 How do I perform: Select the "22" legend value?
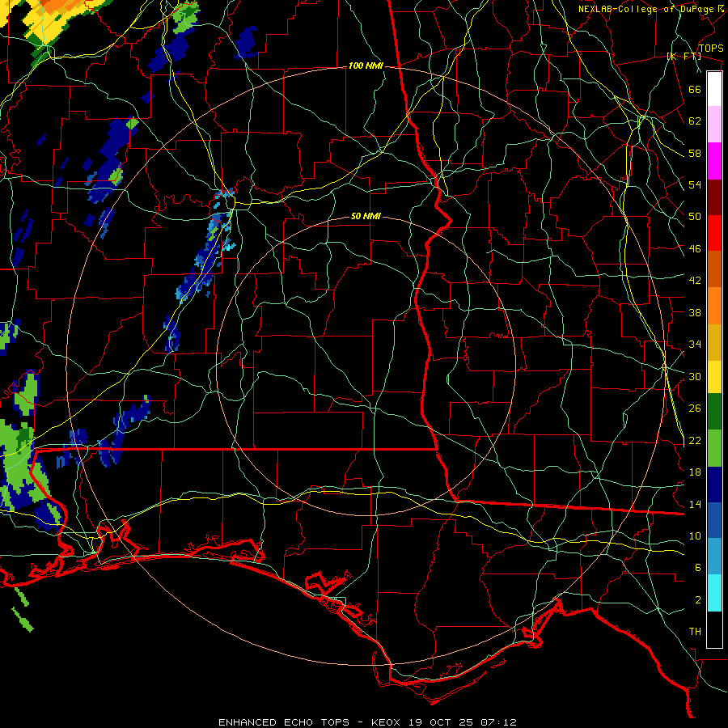point(695,440)
